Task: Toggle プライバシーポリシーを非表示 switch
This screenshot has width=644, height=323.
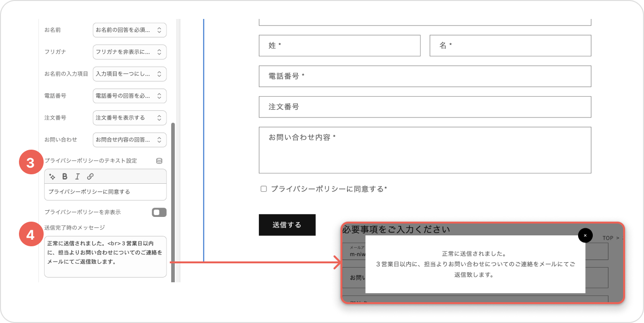Action: 159,212
